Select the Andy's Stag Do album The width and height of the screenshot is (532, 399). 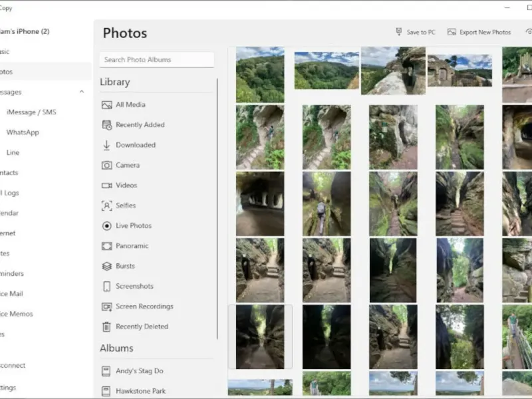point(139,371)
